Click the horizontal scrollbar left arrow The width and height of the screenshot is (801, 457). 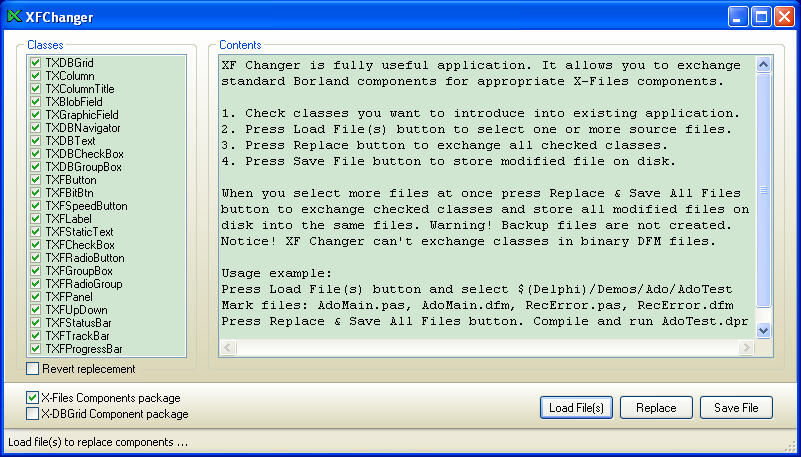pyautogui.click(x=228, y=347)
